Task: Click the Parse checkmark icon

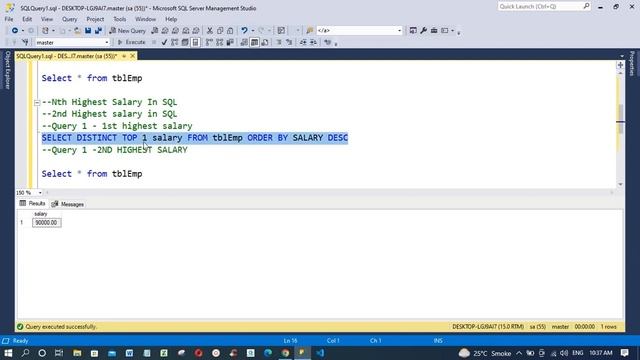Action: click(164, 42)
